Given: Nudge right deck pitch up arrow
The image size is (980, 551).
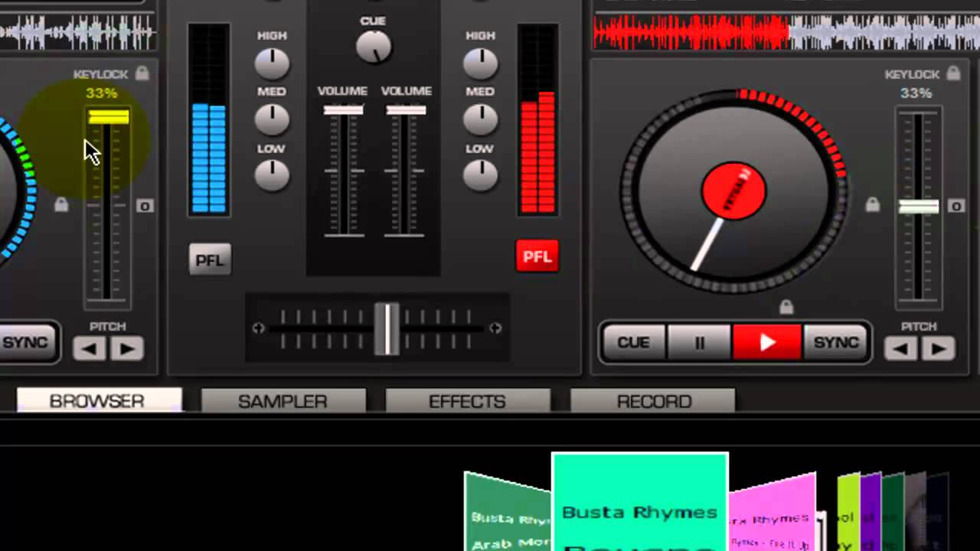Looking at the screenshot, I should (938, 349).
